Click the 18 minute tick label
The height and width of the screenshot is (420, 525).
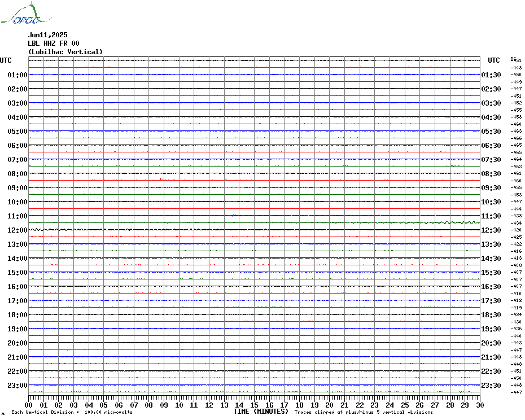(299, 405)
